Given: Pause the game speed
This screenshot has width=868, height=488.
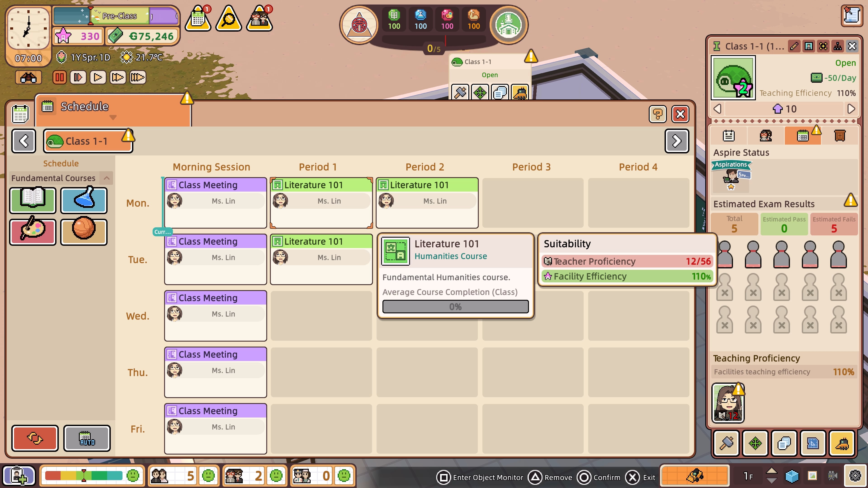Looking at the screenshot, I should [59, 77].
